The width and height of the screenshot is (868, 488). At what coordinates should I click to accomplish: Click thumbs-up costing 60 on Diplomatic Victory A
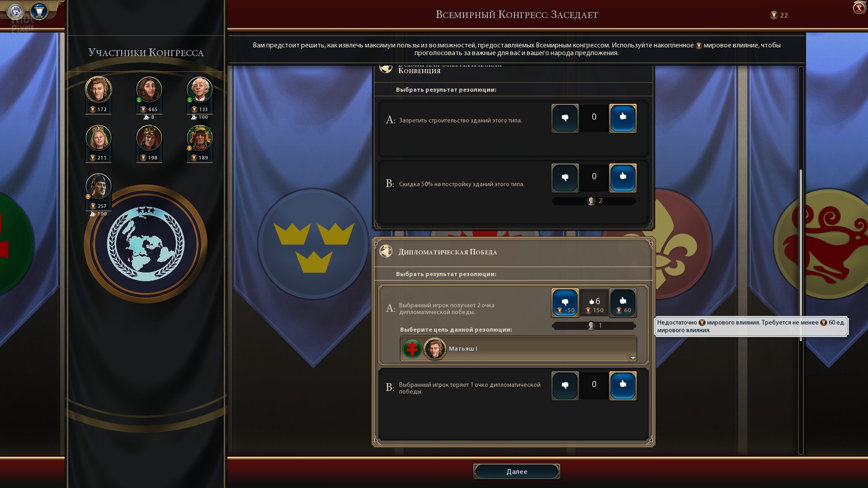623,302
